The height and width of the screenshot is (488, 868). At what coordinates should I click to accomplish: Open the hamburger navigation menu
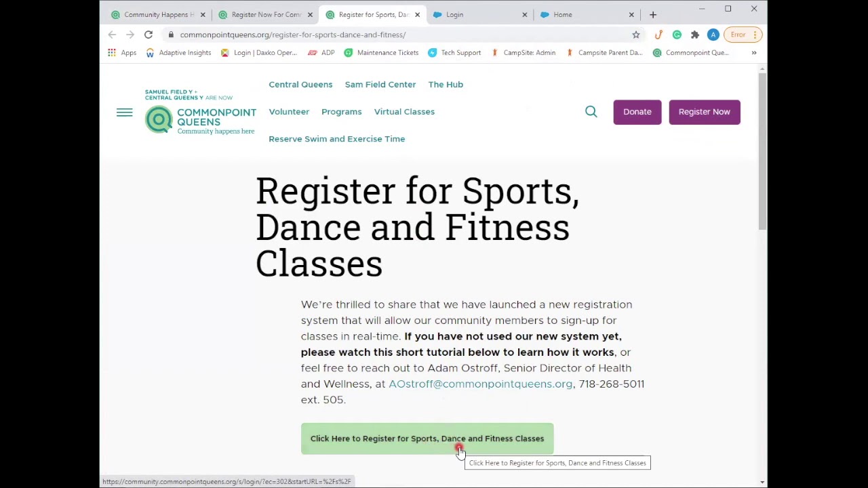pyautogui.click(x=124, y=113)
